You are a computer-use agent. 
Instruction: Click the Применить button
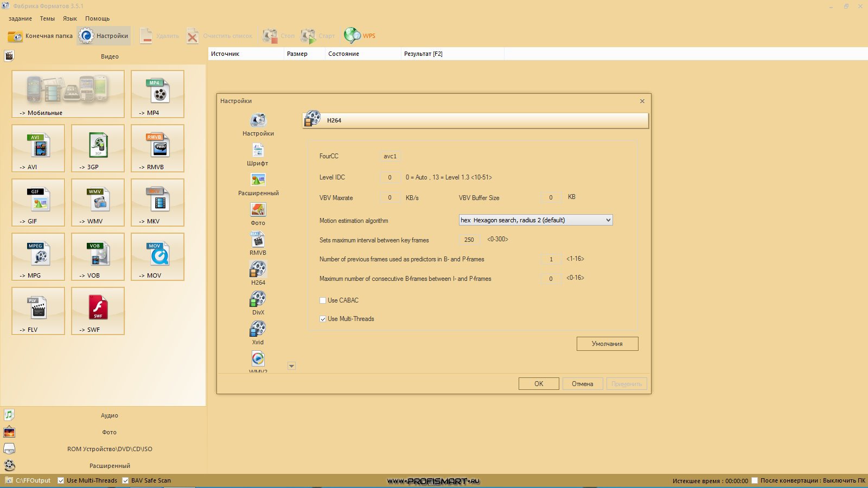coord(627,383)
